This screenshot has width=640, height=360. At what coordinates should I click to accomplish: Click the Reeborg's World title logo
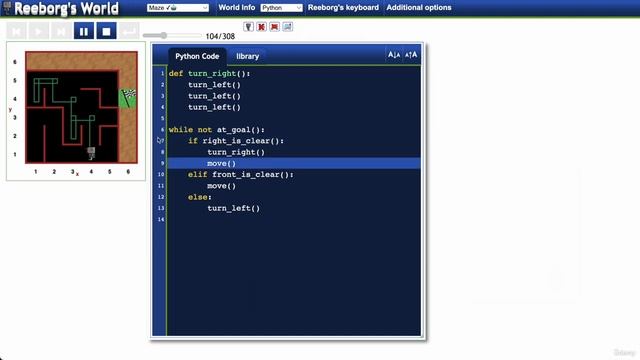tap(66, 9)
